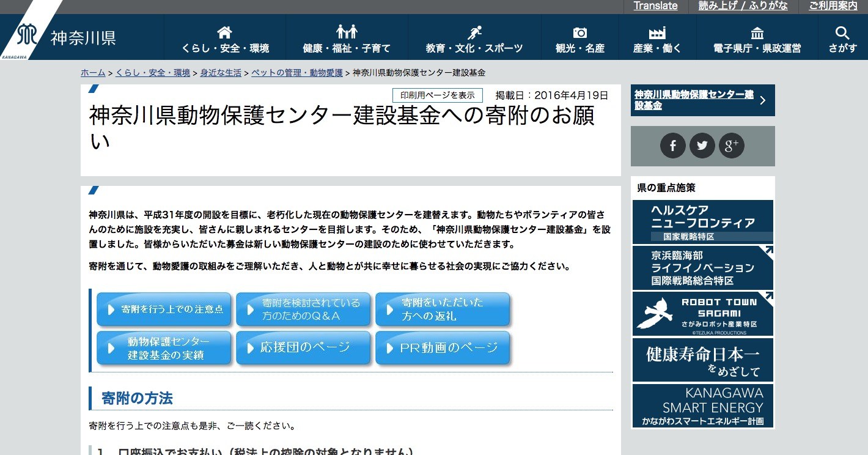Go to 身近な生活 breadcrumb link
The width and height of the screenshot is (868, 455).
(221, 73)
